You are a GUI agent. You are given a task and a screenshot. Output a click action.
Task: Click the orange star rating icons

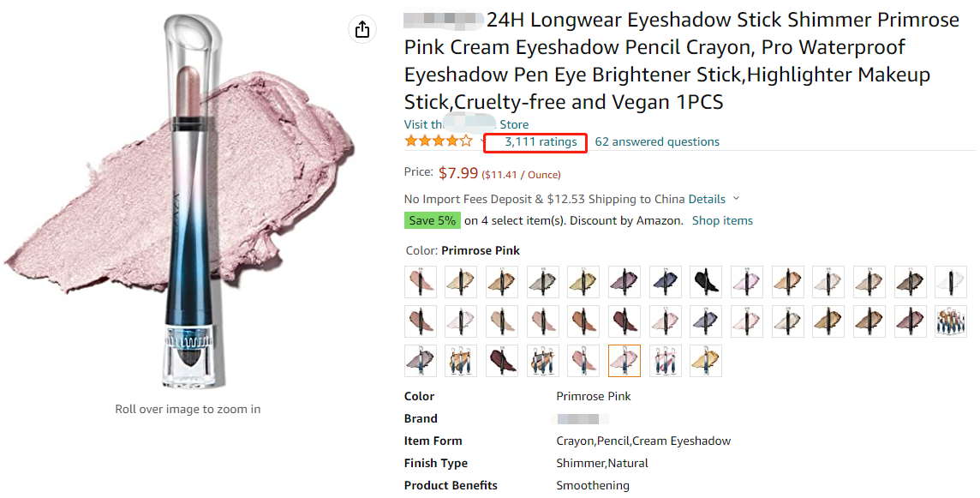(438, 141)
